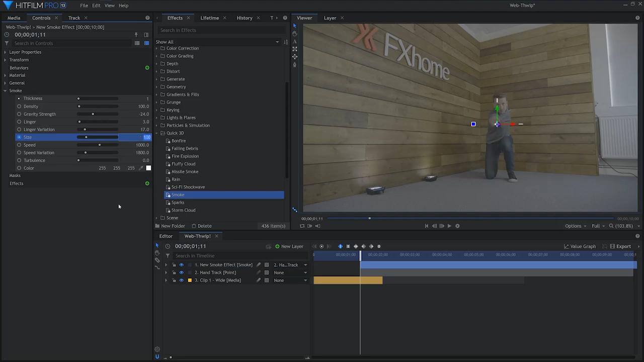Toggle keyframing for Density property
644x362 pixels.
[19, 106]
